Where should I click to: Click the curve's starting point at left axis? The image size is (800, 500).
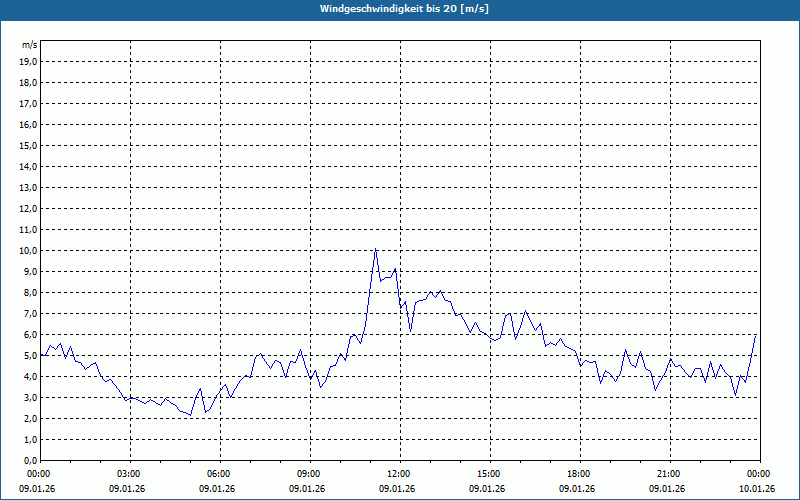(x=41, y=355)
